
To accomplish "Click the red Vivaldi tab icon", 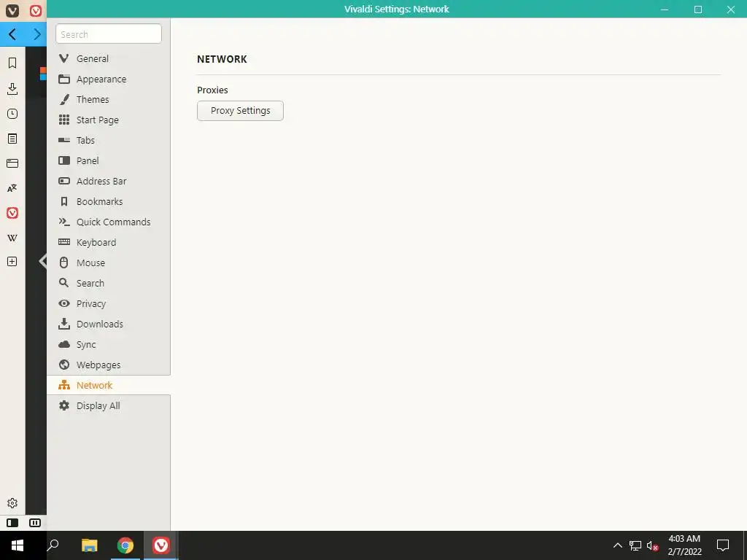I will coord(36,10).
